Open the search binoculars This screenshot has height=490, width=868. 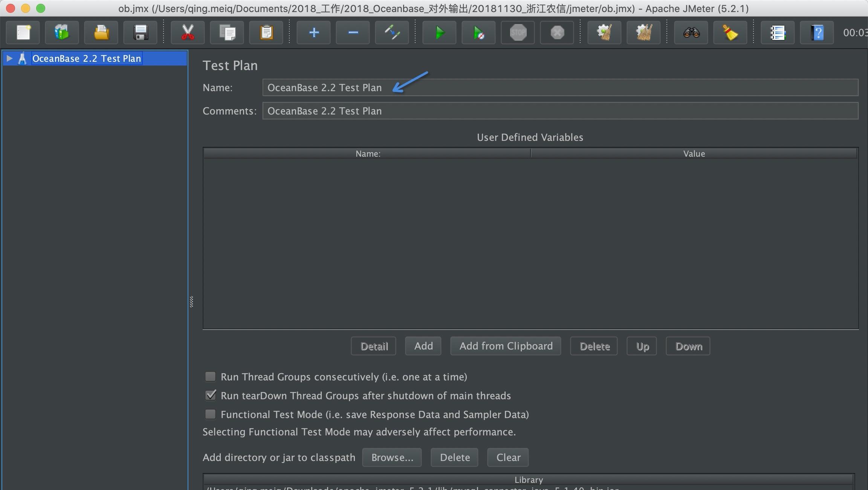click(691, 32)
